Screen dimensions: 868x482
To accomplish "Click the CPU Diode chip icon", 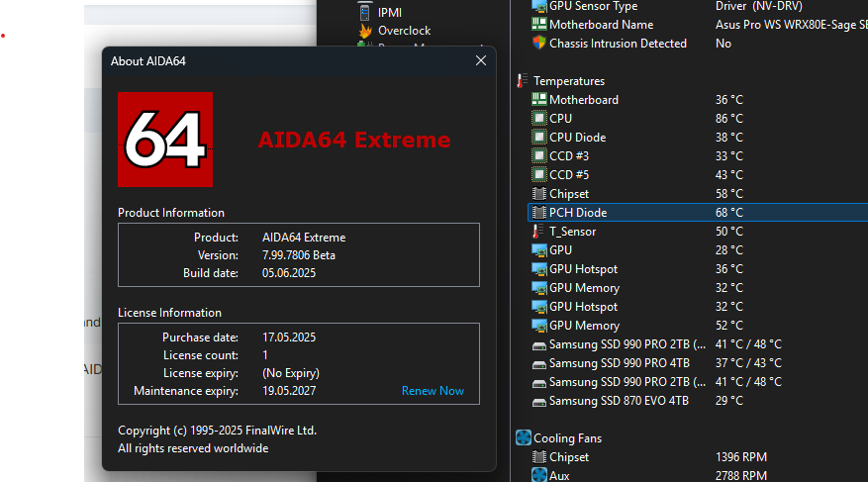I will pyautogui.click(x=538, y=138).
